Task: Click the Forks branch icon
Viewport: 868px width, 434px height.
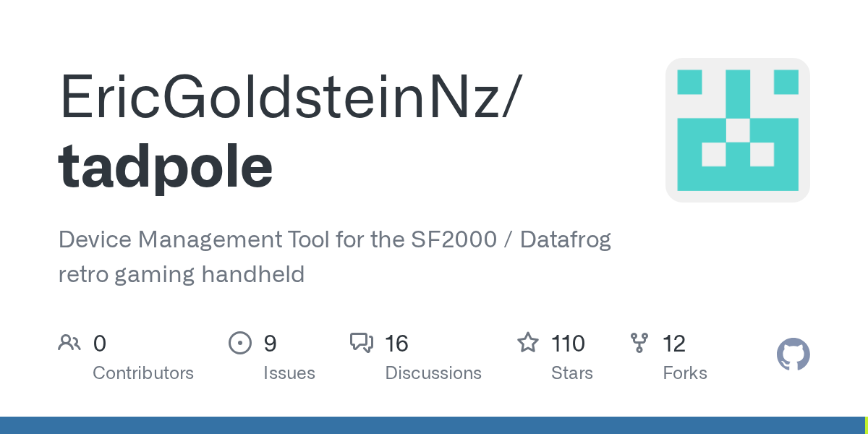Action: [x=639, y=343]
